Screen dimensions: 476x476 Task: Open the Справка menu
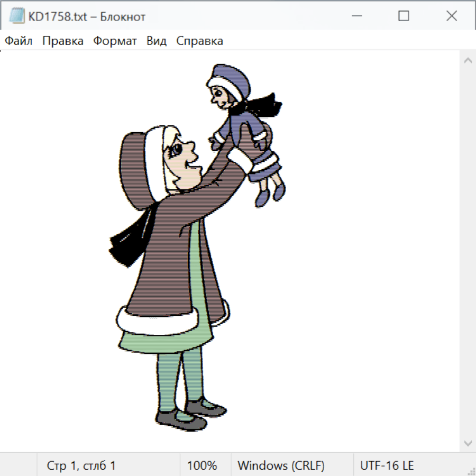pos(199,41)
